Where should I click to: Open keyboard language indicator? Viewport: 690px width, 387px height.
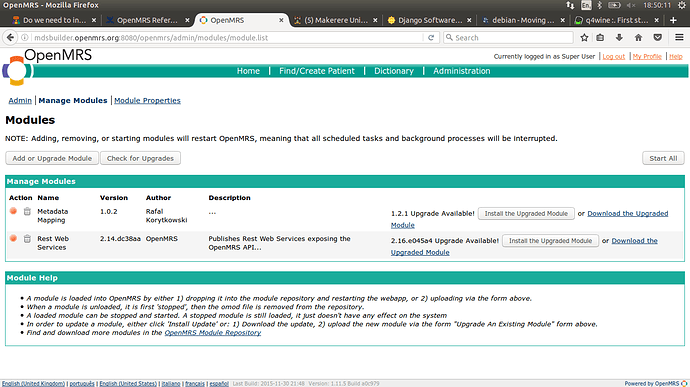[x=586, y=5]
